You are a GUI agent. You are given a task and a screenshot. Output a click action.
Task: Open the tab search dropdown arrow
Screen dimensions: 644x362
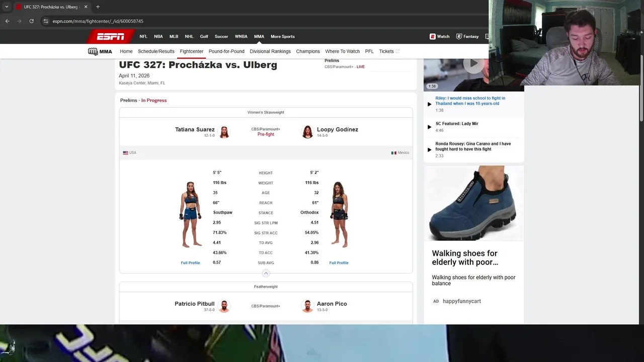(7, 7)
